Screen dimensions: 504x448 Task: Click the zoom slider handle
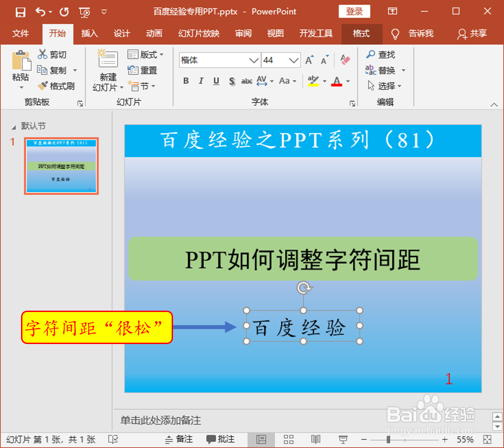388,439
